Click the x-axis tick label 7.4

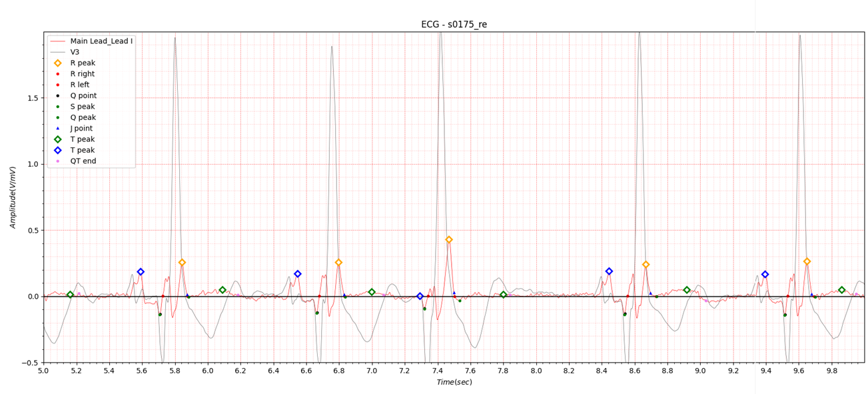[438, 371]
